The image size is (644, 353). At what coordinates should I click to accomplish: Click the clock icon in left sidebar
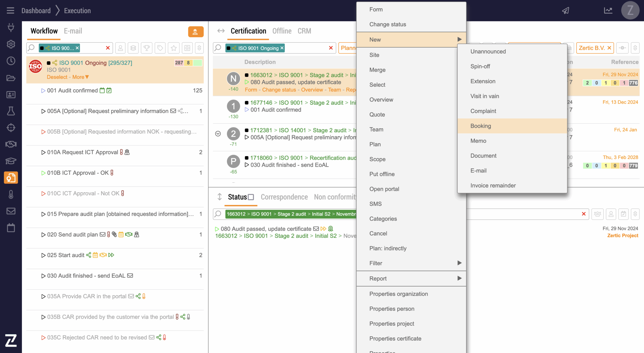click(11, 61)
